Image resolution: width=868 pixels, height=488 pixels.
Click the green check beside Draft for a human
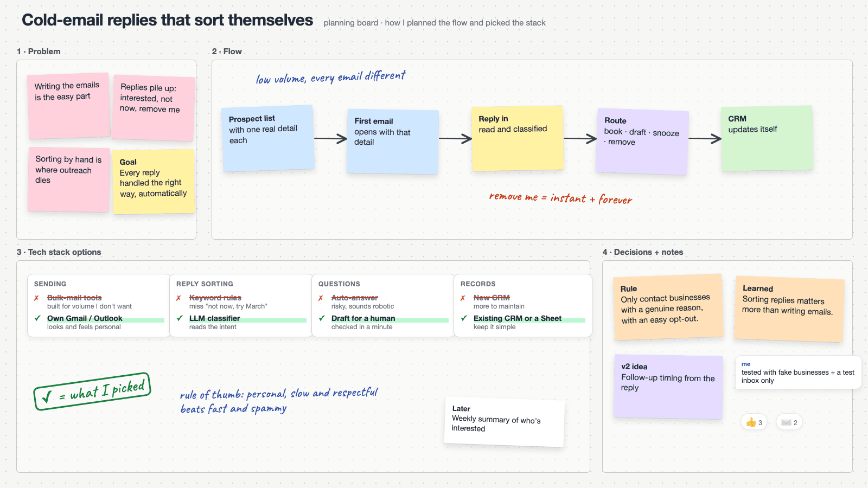pyautogui.click(x=322, y=318)
